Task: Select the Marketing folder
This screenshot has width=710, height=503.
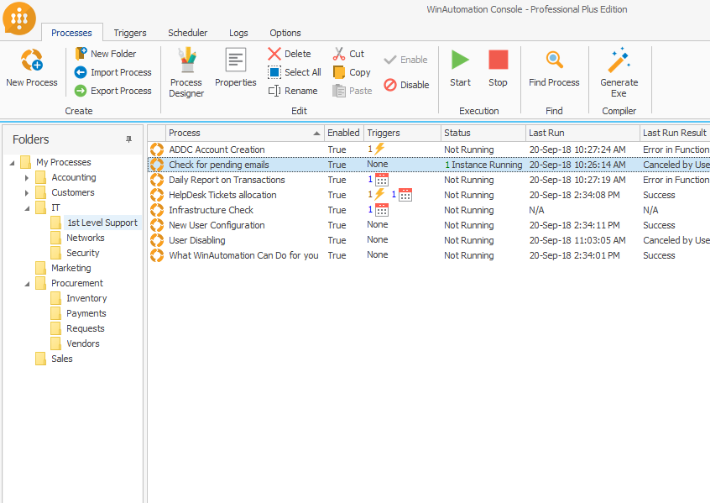Action: (71, 268)
